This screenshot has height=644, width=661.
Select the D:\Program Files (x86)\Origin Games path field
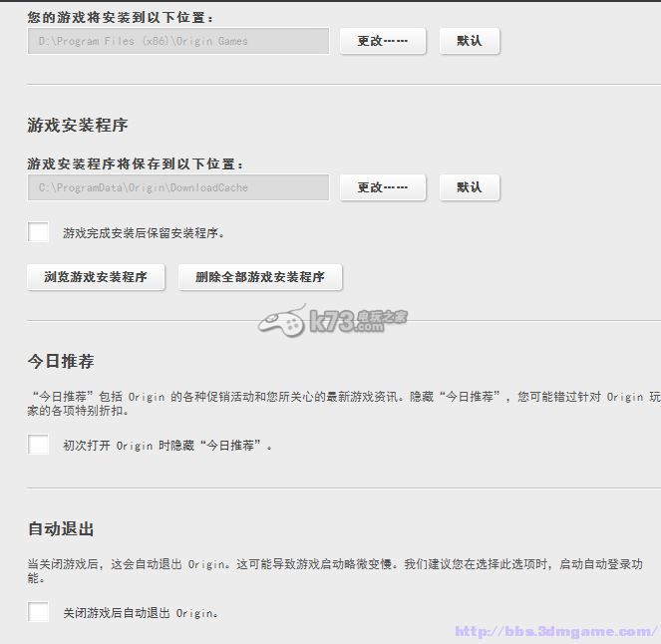(x=178, y=41)
